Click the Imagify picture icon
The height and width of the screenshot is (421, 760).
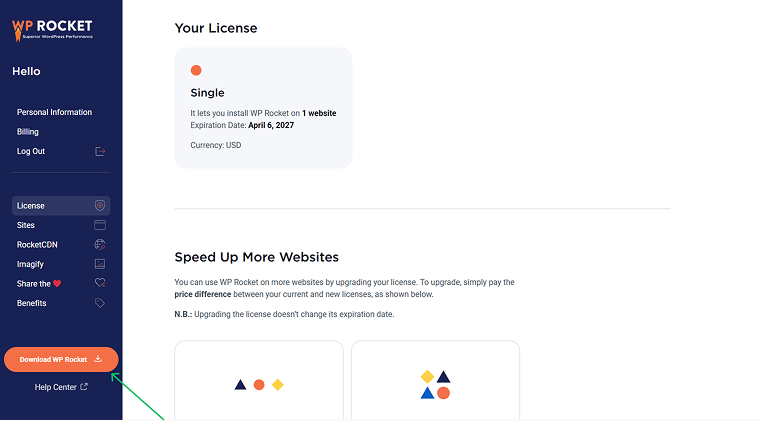[100, 264]
